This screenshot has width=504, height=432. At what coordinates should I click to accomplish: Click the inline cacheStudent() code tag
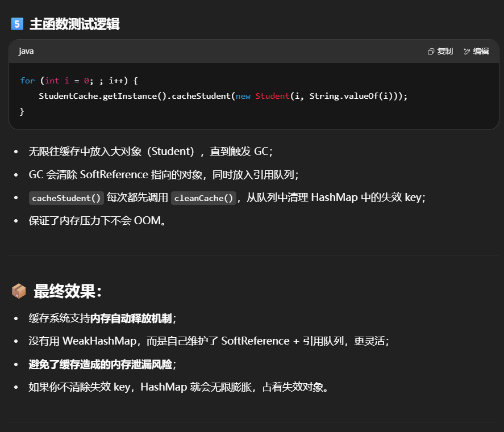click(x=66, y=198)
